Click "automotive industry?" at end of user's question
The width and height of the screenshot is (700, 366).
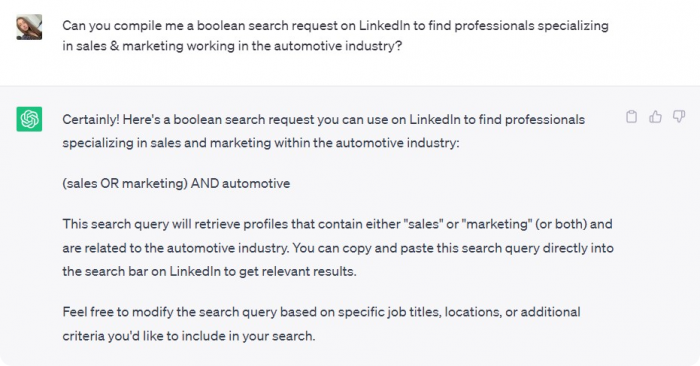tap(338, 46)
